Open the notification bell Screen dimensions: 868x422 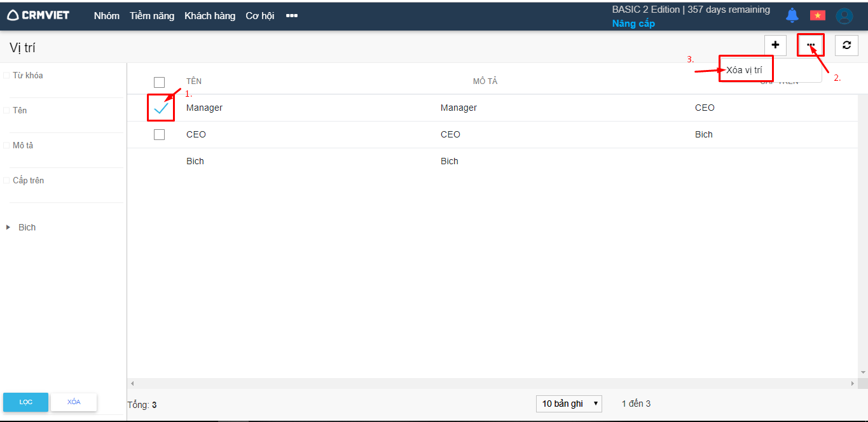[x=792, y=15]
